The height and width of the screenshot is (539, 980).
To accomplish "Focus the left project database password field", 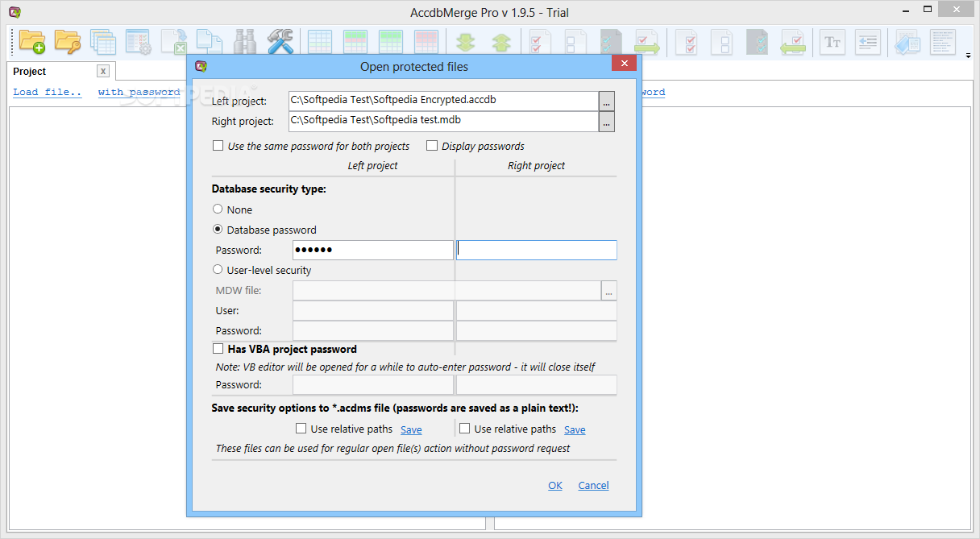I will [373, 250].
